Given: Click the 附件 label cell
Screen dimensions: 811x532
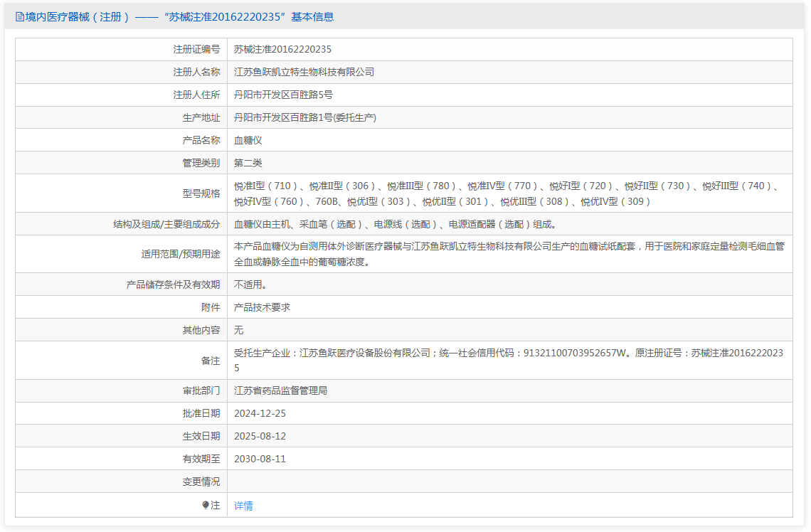Looking at the screenshot, I should coord(122,307).
